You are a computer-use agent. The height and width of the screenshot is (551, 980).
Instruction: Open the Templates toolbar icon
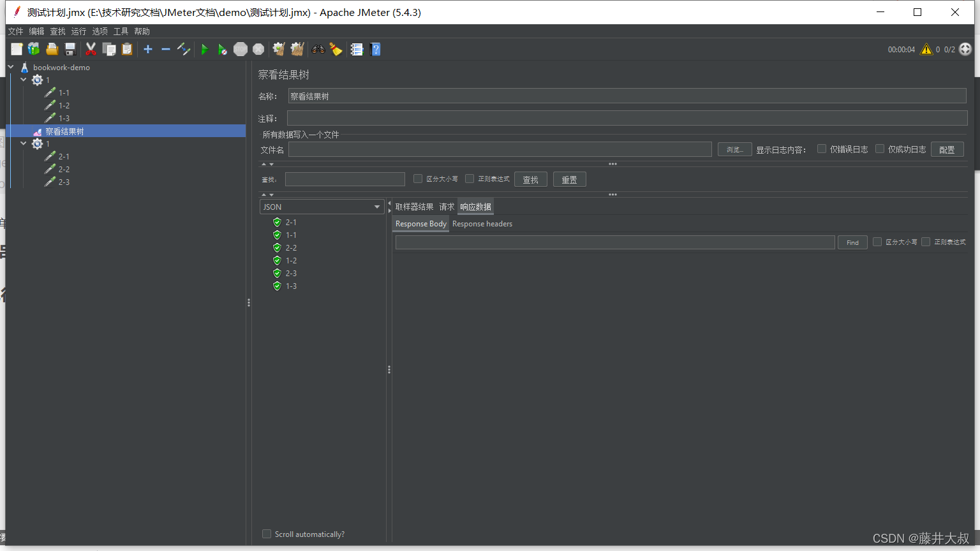click(x=34, y=49)
